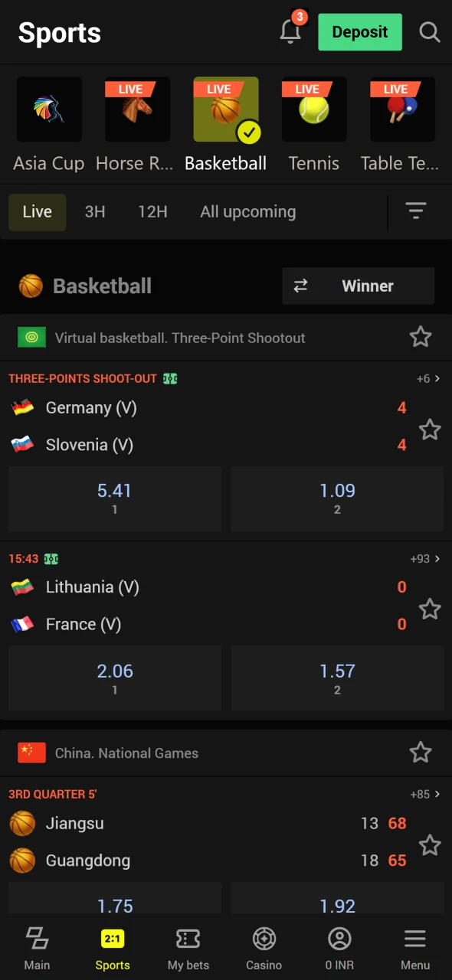Open the filter icon next to upcoming tabs
This screenshot has height=980, width=452.
[415, 211]
